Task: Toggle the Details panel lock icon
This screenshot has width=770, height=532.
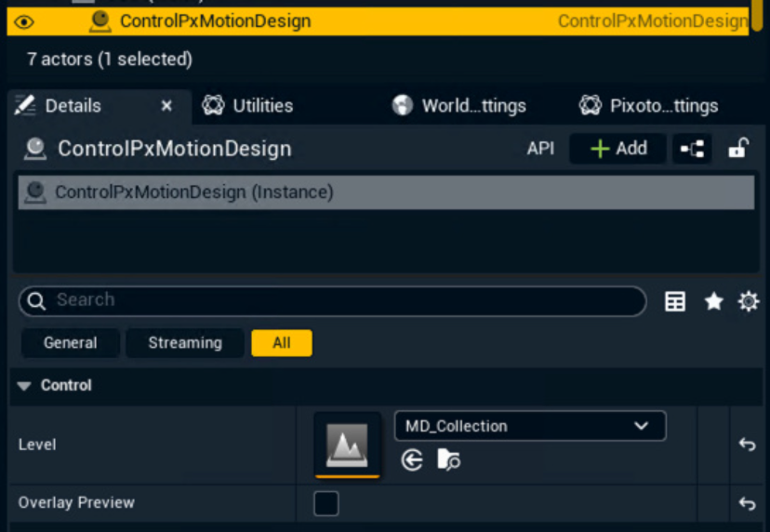Action: coord(738,149)
